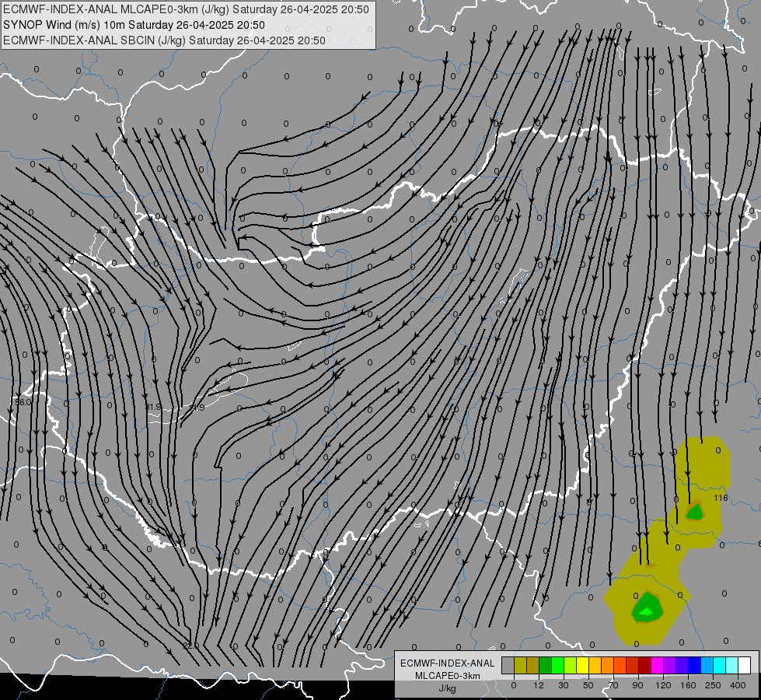Click the legend scale label 160

pyautogui.click(x=688, y=685)
